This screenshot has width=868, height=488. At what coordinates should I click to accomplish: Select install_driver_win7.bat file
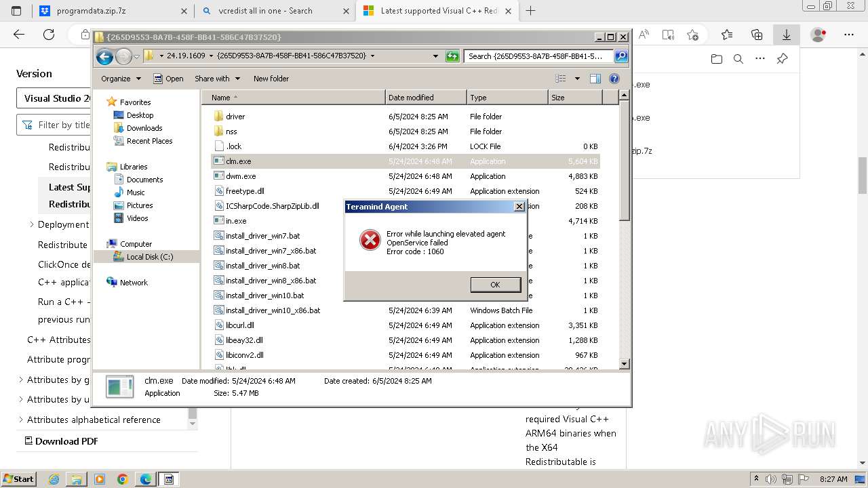[x=262, y=236]
